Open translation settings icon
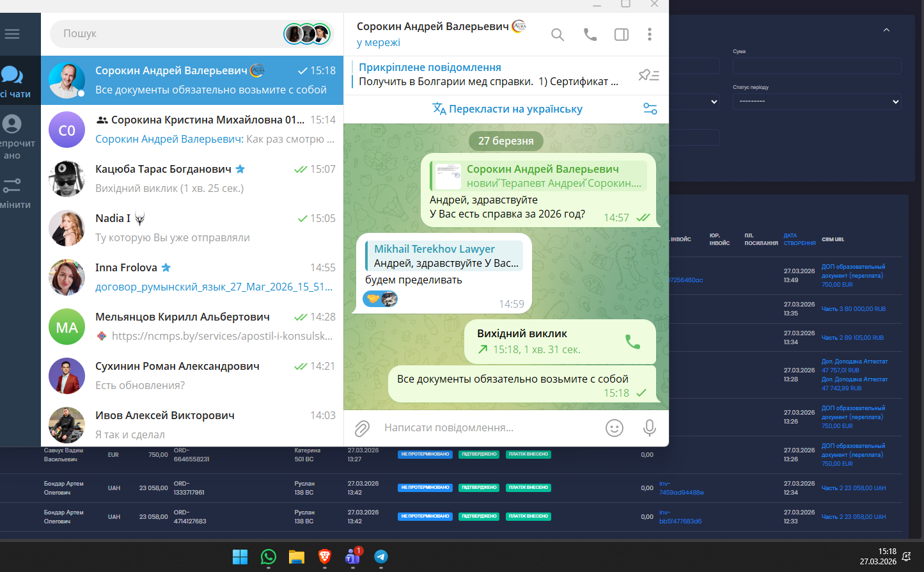The image size is (924, 572). [650, 109]
